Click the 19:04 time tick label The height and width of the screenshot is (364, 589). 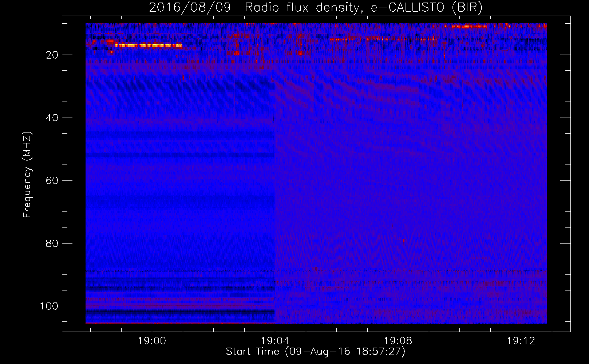[275, 341]
